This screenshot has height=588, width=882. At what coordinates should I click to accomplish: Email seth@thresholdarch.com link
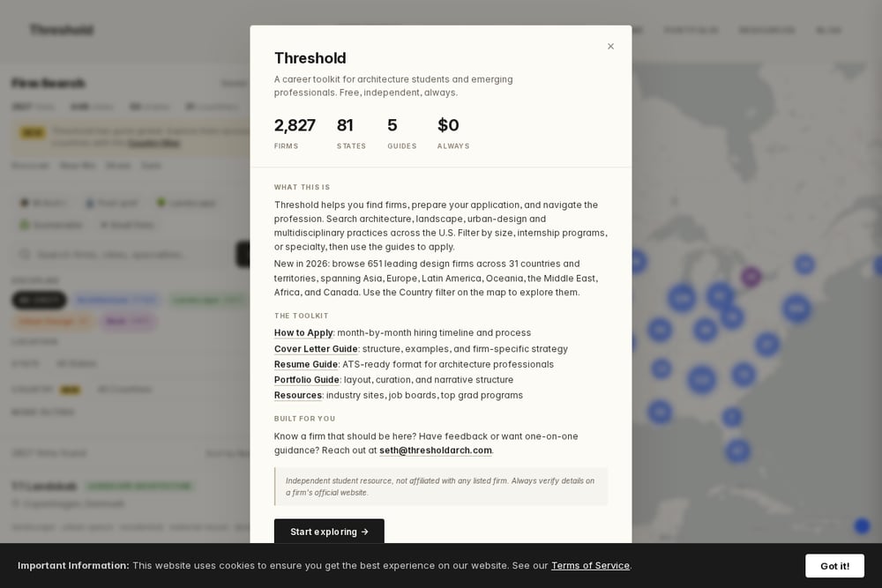point(436,450)
